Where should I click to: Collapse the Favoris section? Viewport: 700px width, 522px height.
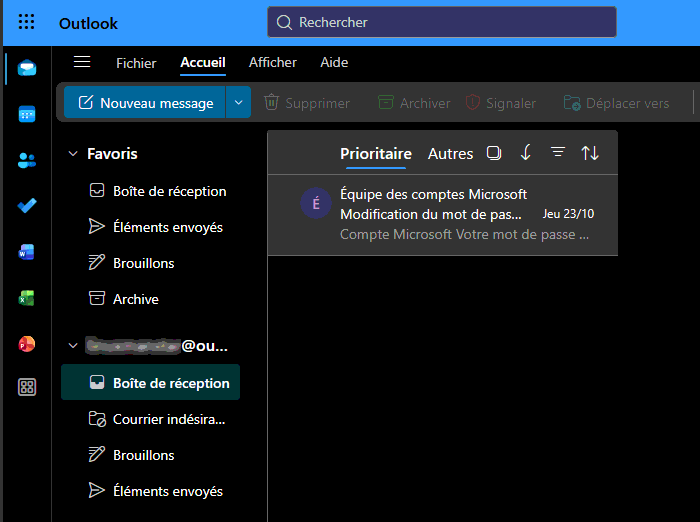(73, 154)
